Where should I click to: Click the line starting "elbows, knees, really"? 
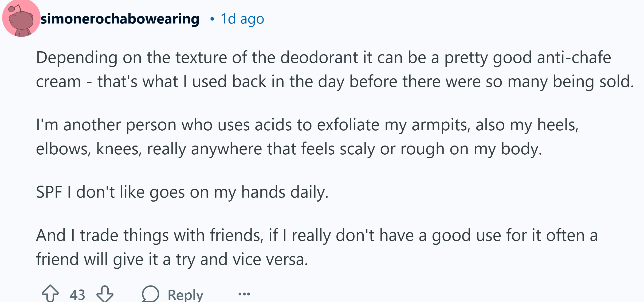point(289,149)
